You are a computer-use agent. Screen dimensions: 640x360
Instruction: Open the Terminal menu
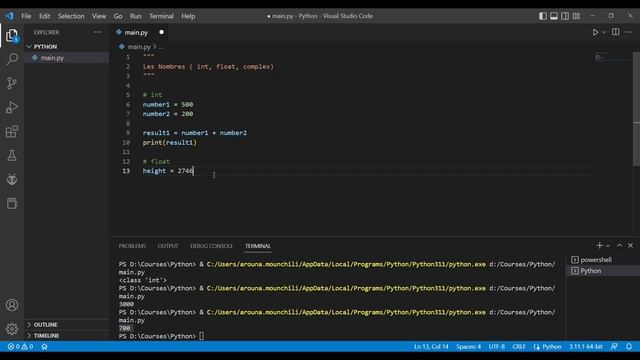(x=161, y=16)
